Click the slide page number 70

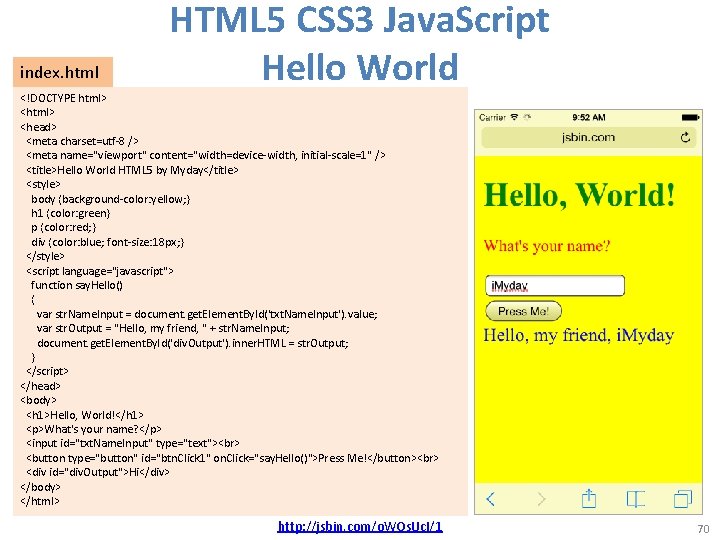click(703, 529)
